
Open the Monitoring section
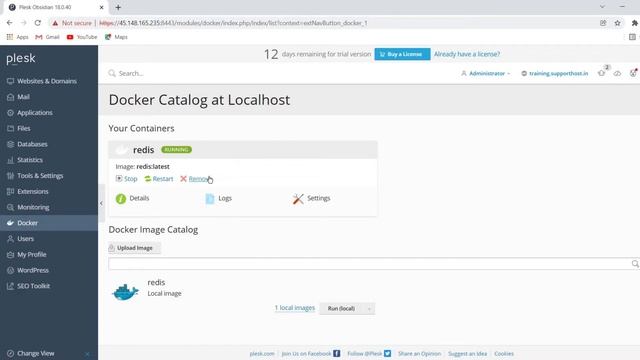pyautogui.click(x=28, y=207)
